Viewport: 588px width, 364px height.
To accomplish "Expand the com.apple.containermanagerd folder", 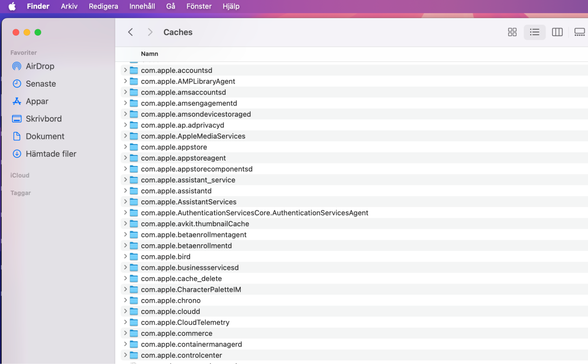I will point(125,344).
